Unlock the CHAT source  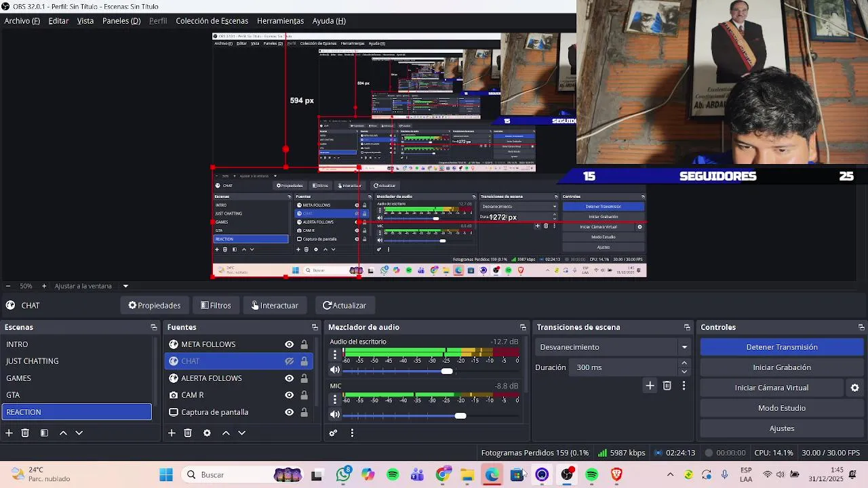pos(304,361)
